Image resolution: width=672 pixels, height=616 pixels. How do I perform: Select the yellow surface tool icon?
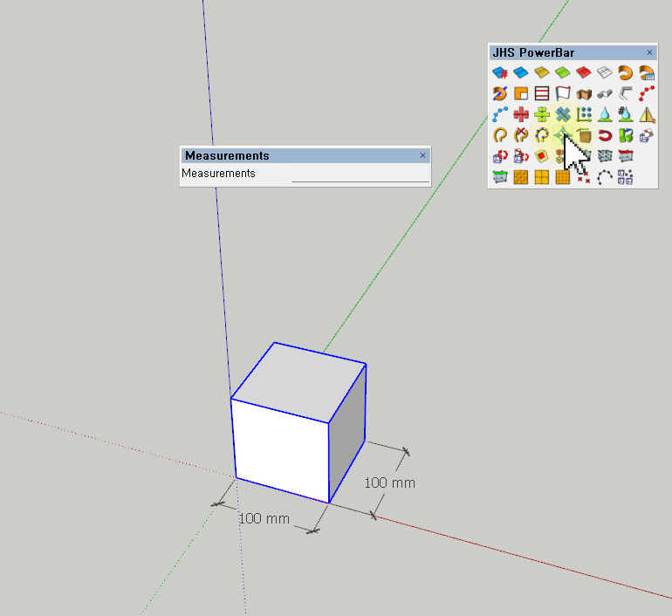542,72
